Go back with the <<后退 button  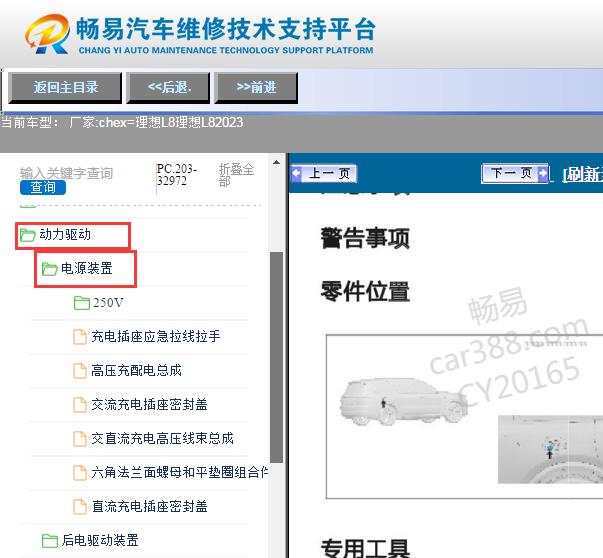[168, 88]
